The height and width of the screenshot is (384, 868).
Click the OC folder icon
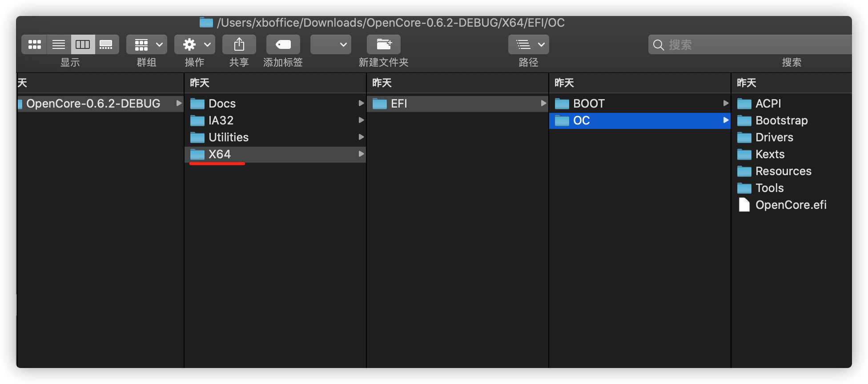(x=562, y=121)
